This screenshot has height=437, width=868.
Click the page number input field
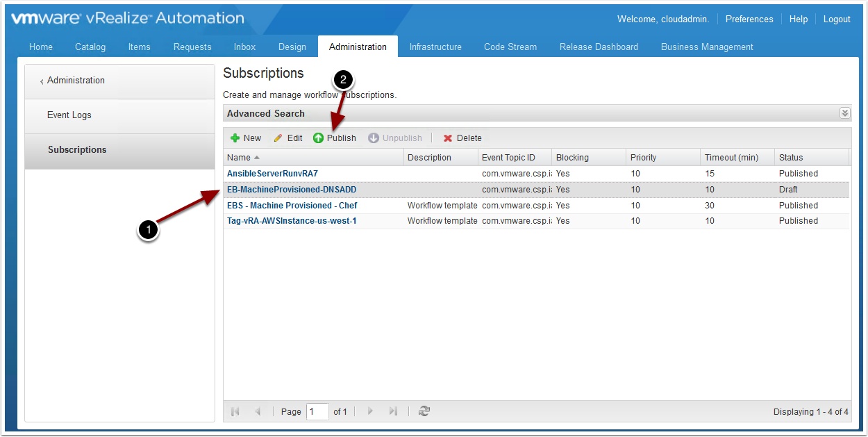(317, 412)
